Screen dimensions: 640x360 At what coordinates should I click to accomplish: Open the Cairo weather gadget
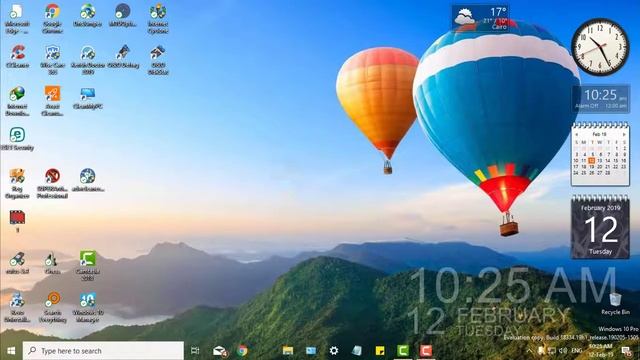tap(480, 17)
